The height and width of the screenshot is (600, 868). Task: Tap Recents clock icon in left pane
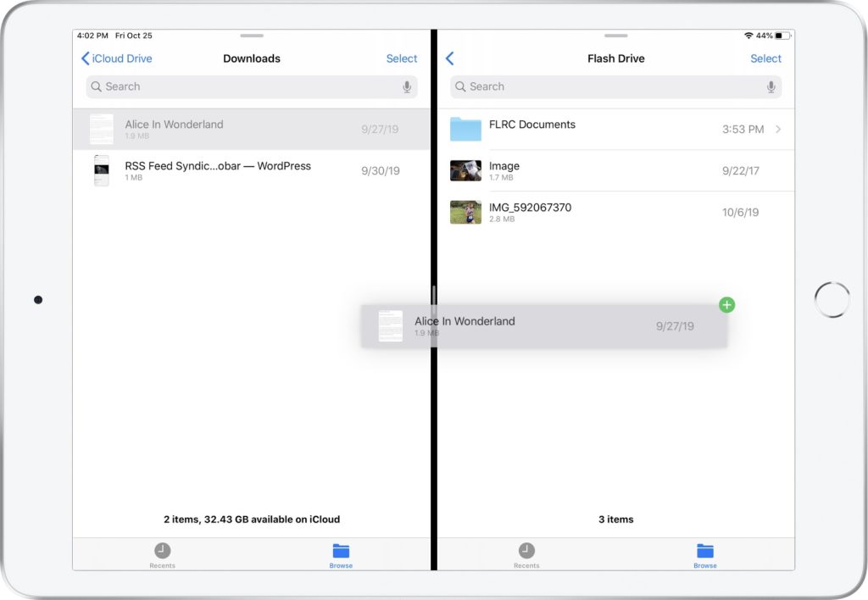click(x=162, y=552)
